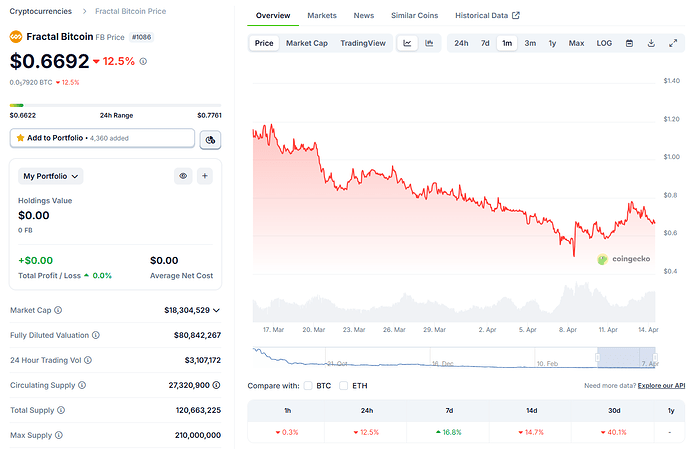Open the Markets tab
The width and height of the screenshot is (690, 449).
pos(322,15)
